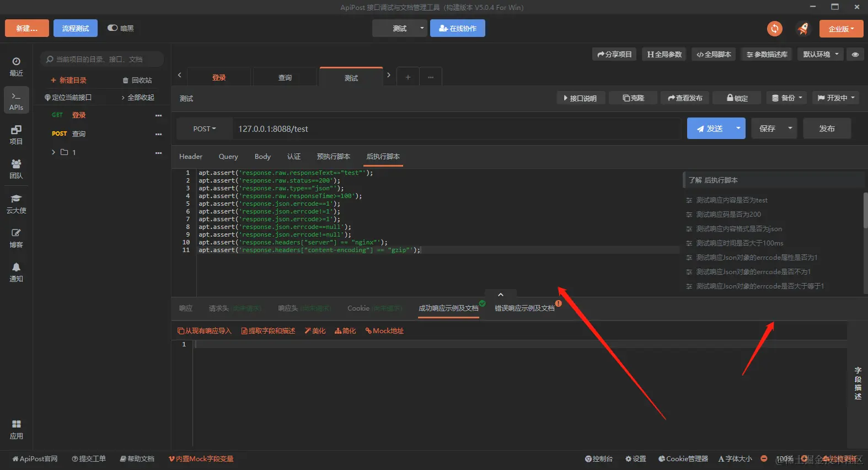Open the 备份 backup dropdown
Screen dimensions: 868x470
[787, 98]
